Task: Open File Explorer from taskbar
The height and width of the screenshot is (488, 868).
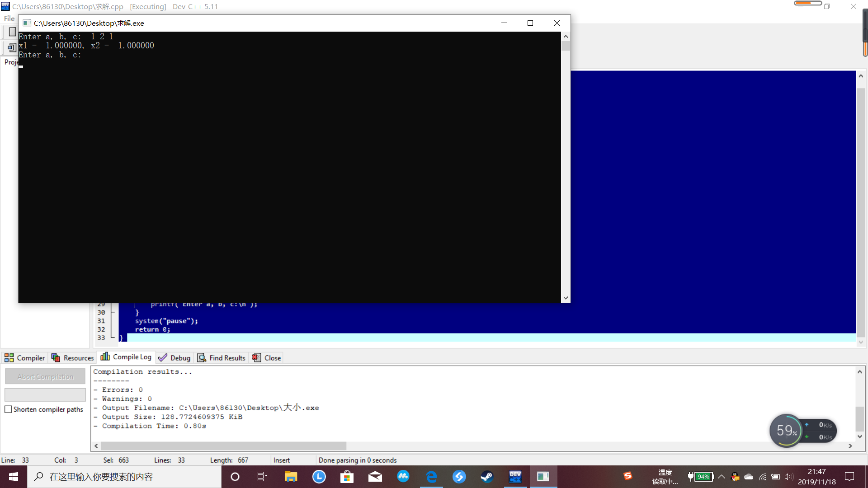Action: point(291,477)
